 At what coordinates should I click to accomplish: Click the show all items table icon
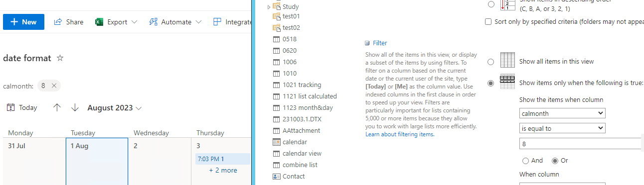[x=507, y=60]
